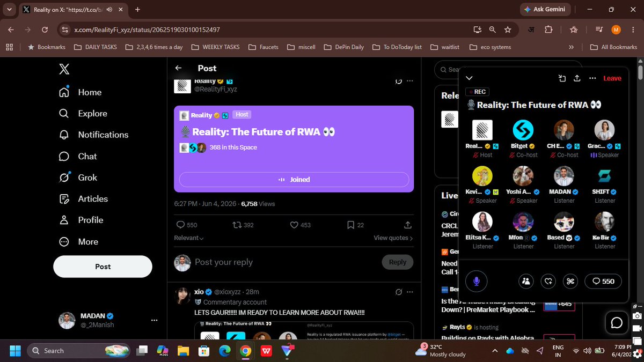Screen dimensions: 644x362
Task: Open the DAILY TASKS bookmark folder
Action: pyautogui.click(x=94, y=47)
